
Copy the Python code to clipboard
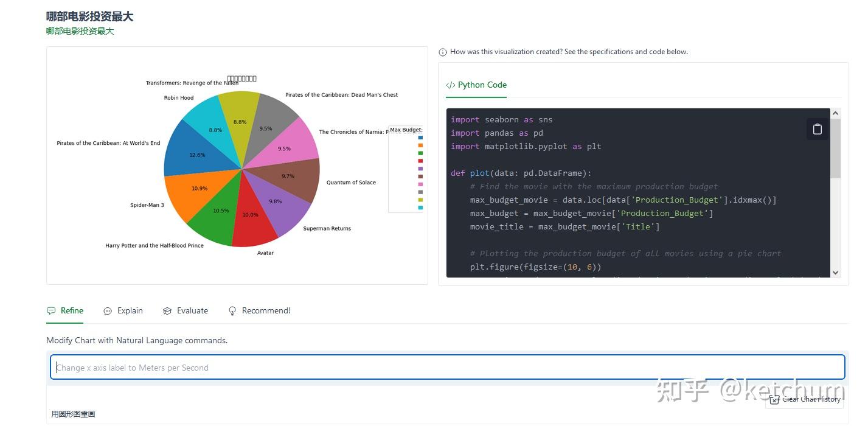pos(817,129)
